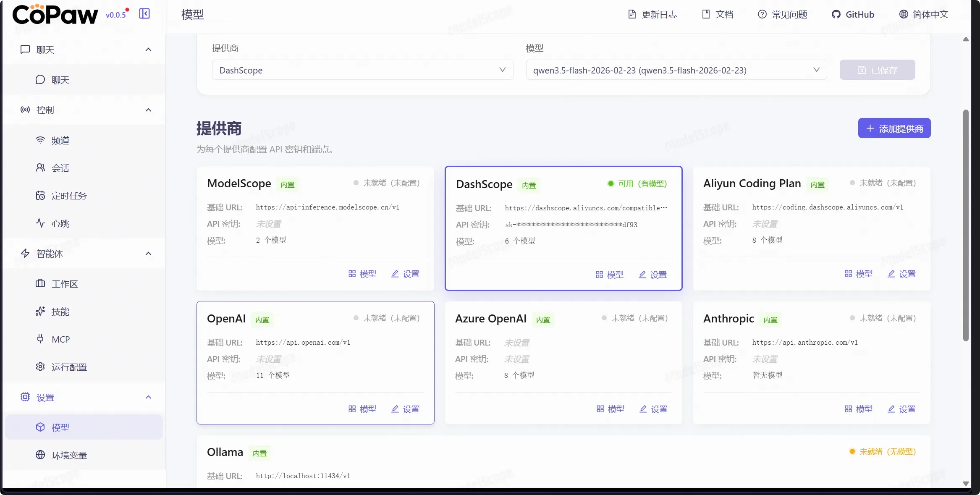This screenshot has width=980, height=495.
Task: Collapse the 控制 sidebar group
Action: 148,110
